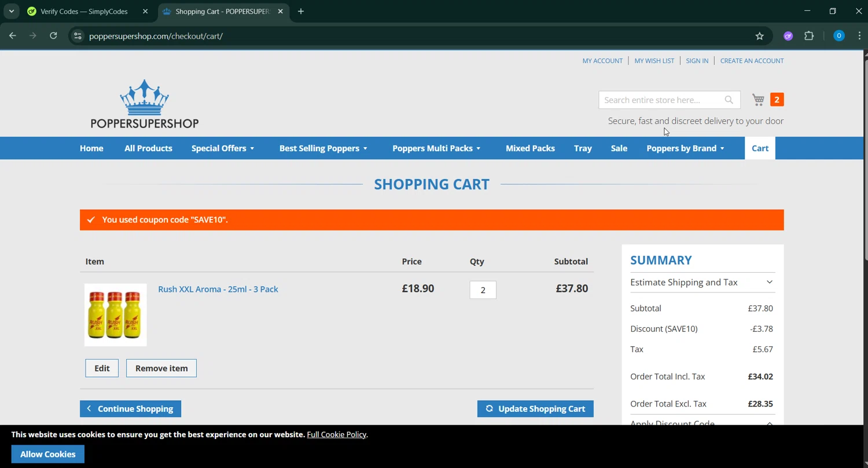Click Update Shopping Cart button

coord(535,409)
